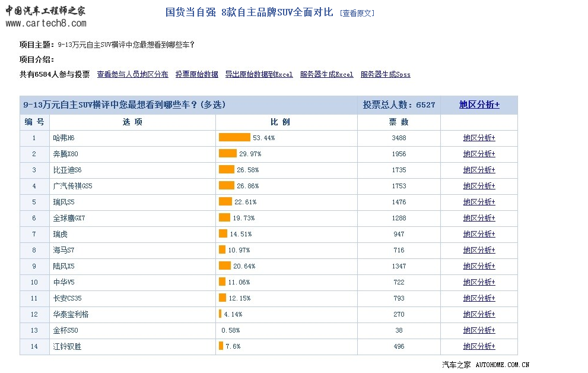Click 服务器生成Excel link
The image size is (588, 373).
326,74
